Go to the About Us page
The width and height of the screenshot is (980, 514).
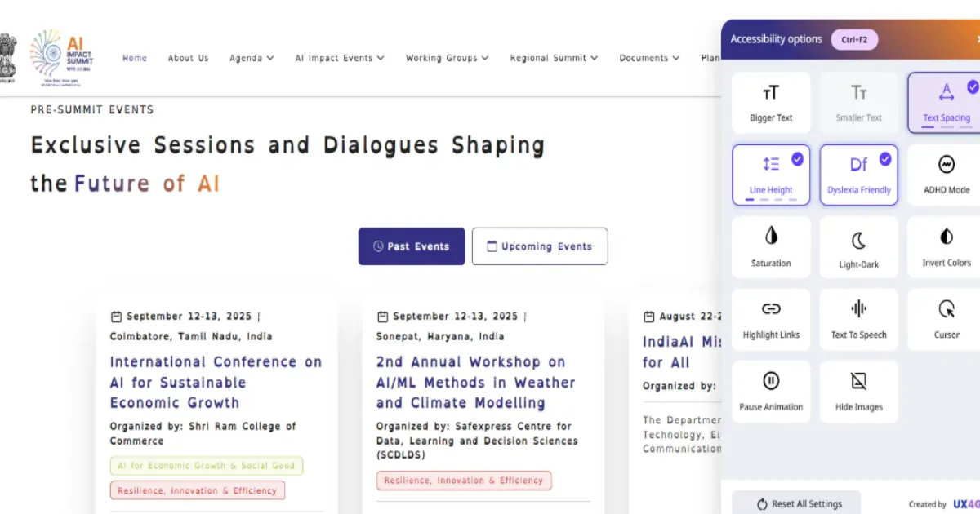click(188, 58)
